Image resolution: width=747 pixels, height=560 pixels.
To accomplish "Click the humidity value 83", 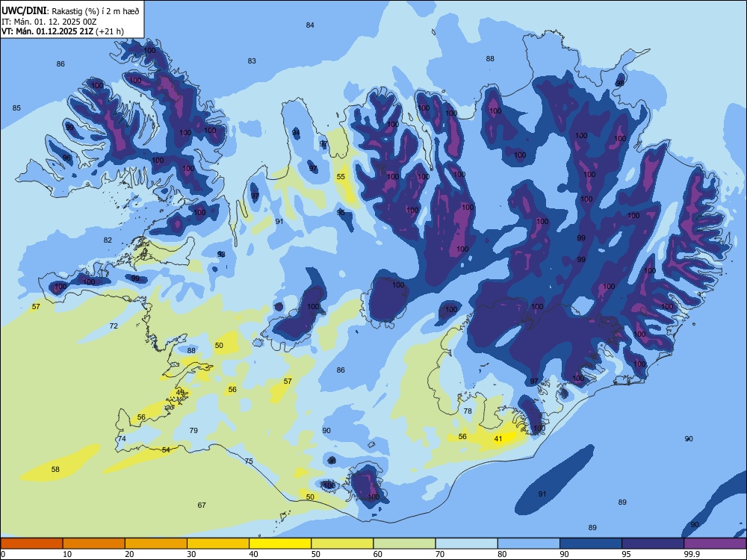I will [x=252, y=60].
